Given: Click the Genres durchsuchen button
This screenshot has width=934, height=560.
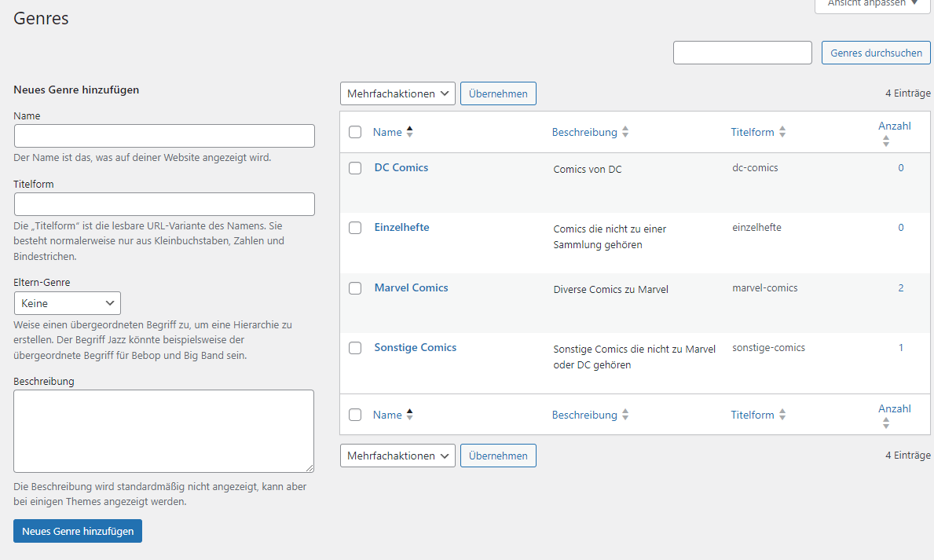Looking at the screenshot, I should [876, 53].
